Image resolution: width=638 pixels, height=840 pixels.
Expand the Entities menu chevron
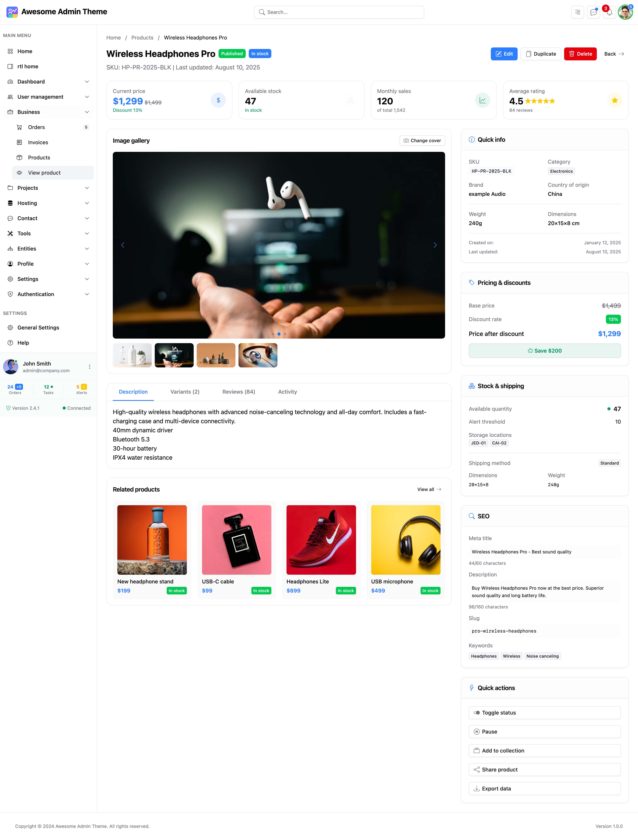click(87, 249)
